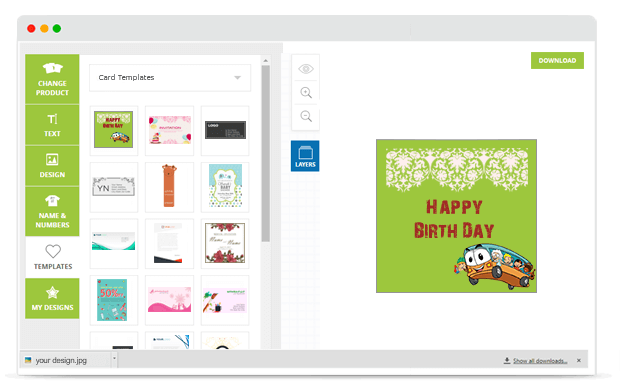
Task: Select the HAPPY BIRTH DAY text on canvas
Action: [x=454, y=219]
